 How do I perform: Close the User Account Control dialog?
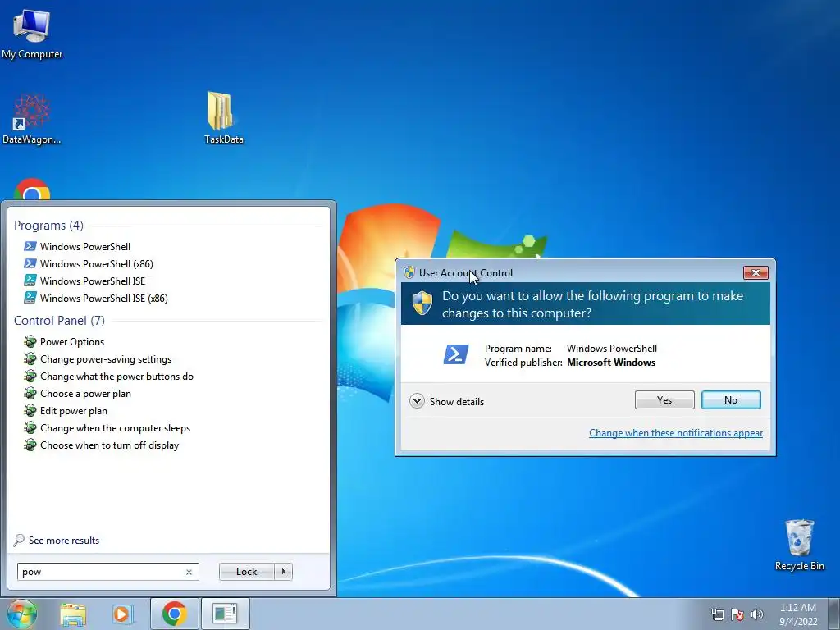(756, 272)
